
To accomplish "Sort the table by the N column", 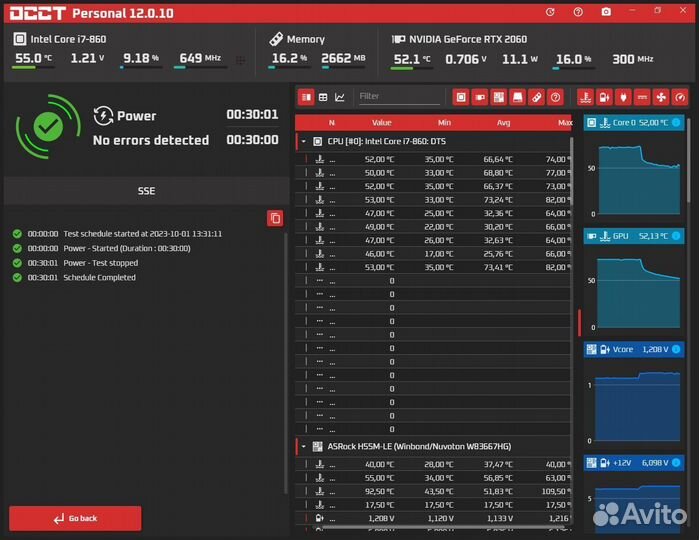I will [332, 123].
